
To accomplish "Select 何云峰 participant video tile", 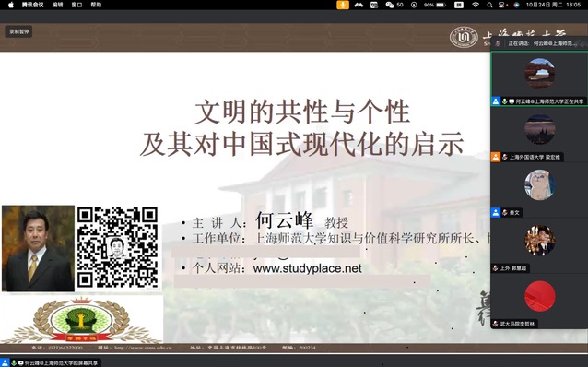I will 539,78.
